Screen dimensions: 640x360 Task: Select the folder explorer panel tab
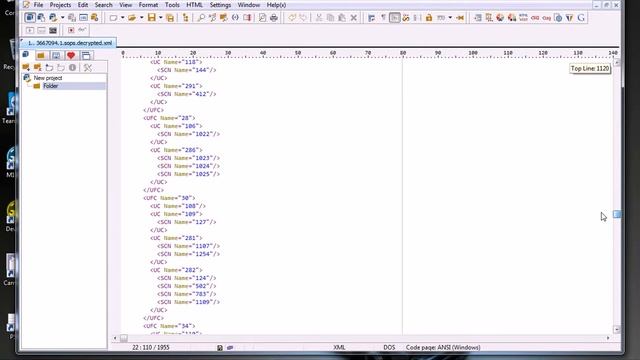41,56
